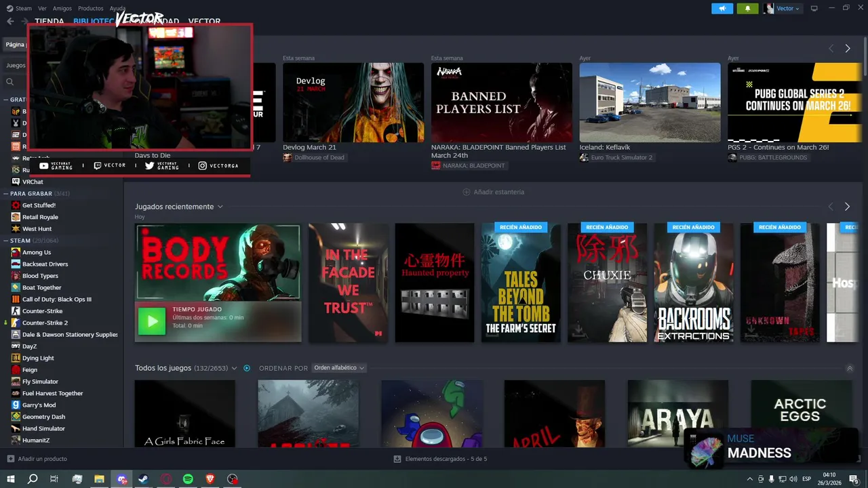
Task: Select Hand Simulator in the library list
Action: (x=43, y=428)
